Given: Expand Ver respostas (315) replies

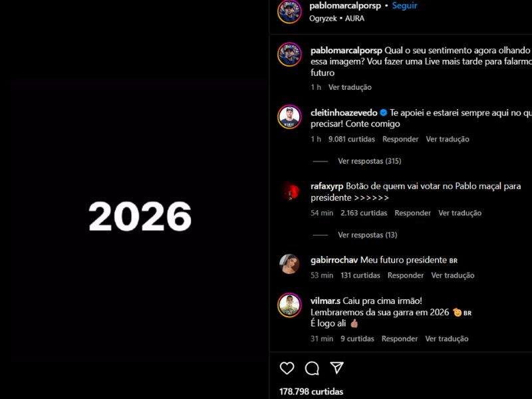Looking at the screenshot, I should [370, 161].
